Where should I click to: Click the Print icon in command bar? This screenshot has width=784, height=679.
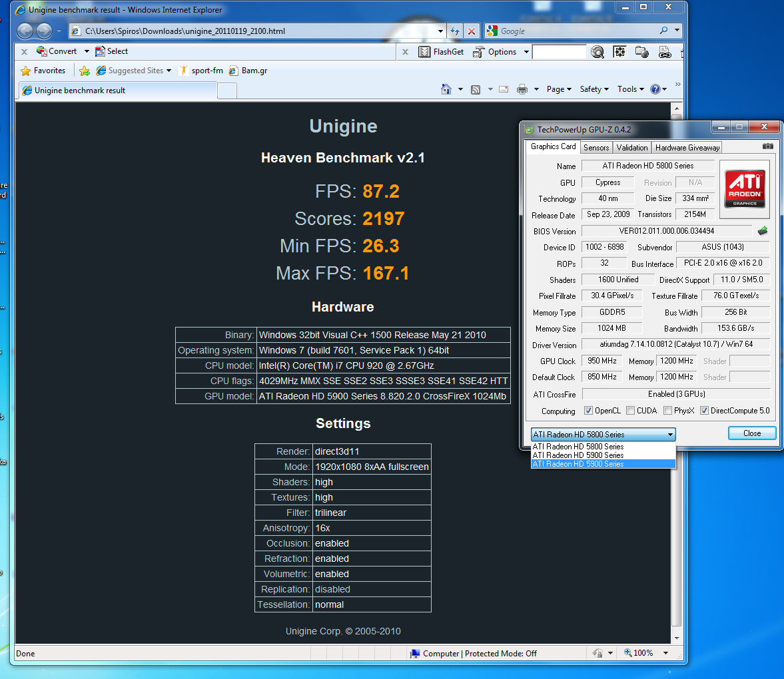pos(522,89)
